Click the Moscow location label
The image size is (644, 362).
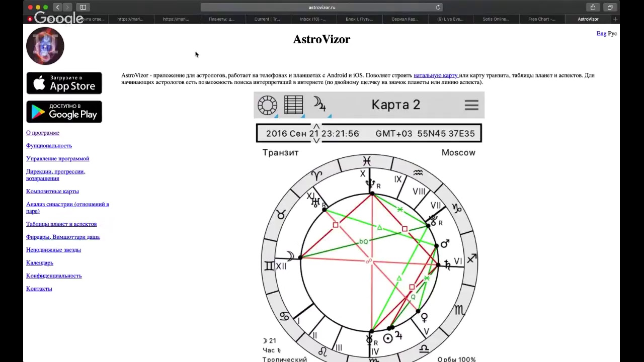click(458, 152)
